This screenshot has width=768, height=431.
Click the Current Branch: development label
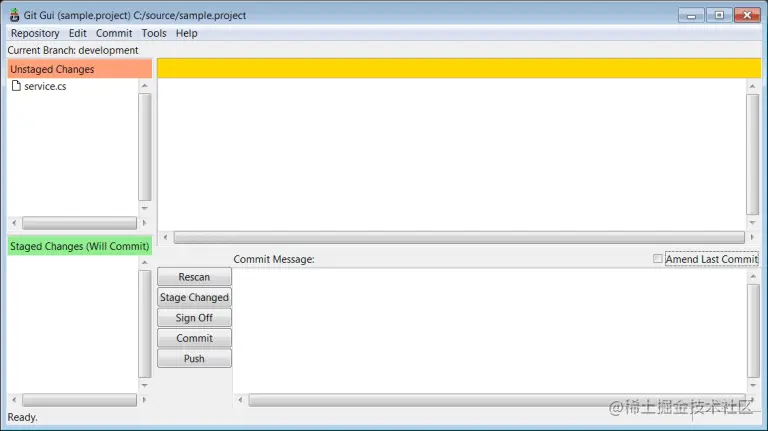click(73, 50)
